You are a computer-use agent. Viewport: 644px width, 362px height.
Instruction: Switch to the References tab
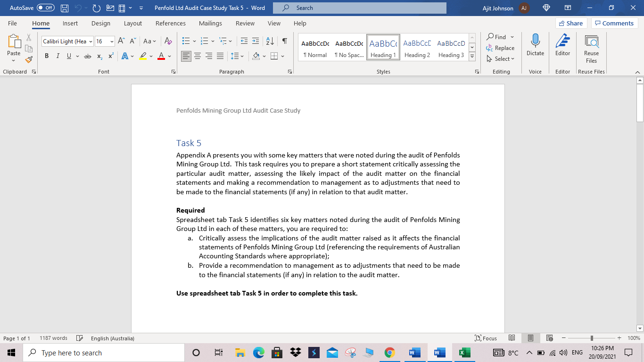click(171, 23)
